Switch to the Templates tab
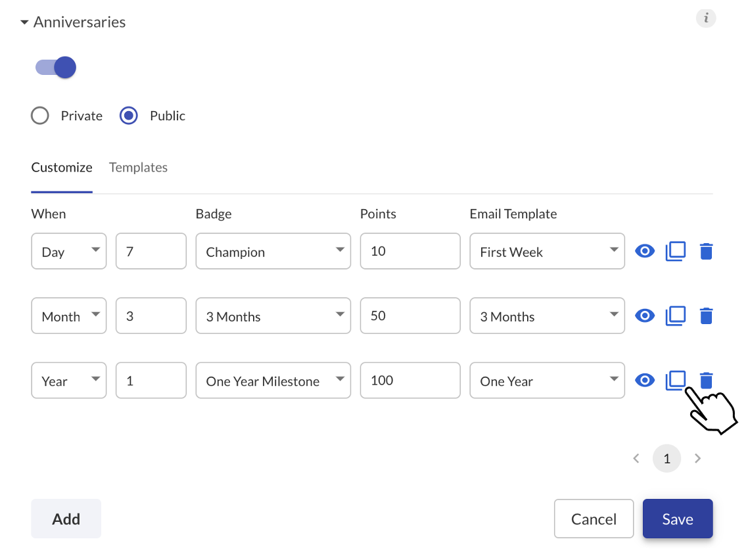This screenshot has width=748, height=560. [138, 168]
